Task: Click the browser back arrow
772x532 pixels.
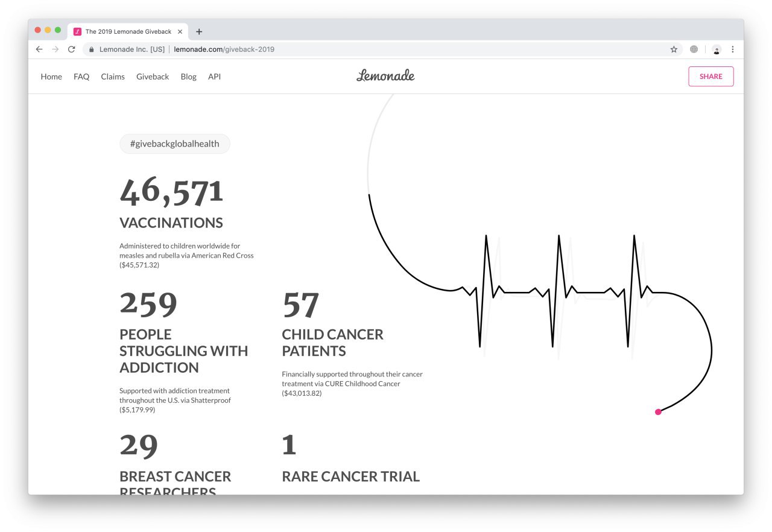Action: pos(39,49)
